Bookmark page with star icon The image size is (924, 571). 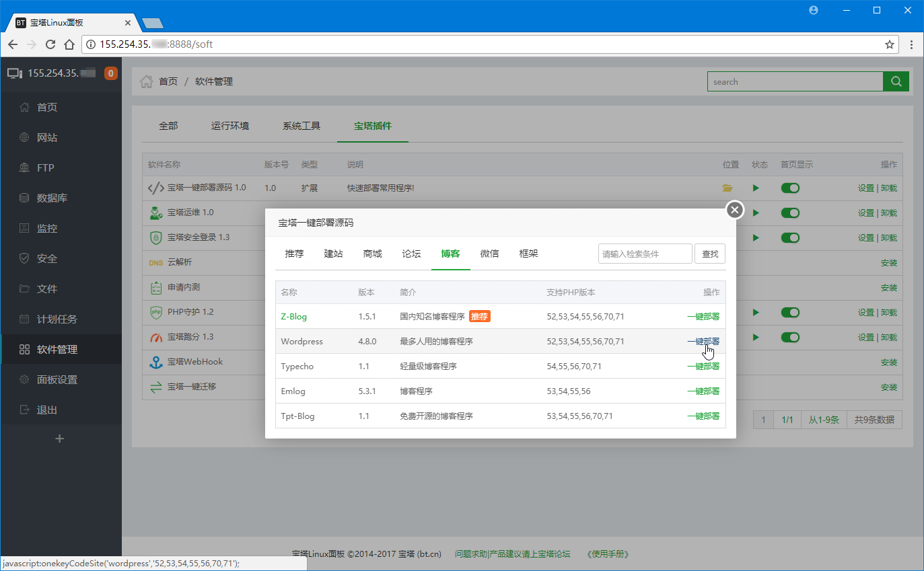(x=890, y=44)
